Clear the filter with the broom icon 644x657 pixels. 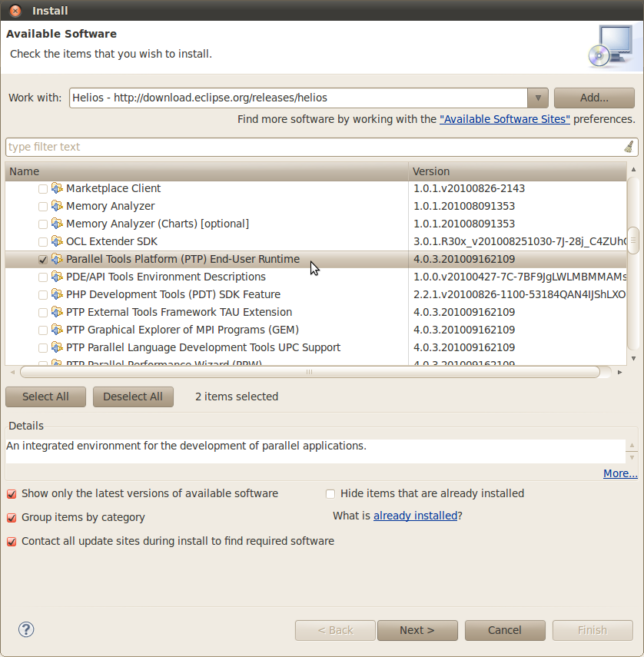pyautogui.click(x=629, y=147)
